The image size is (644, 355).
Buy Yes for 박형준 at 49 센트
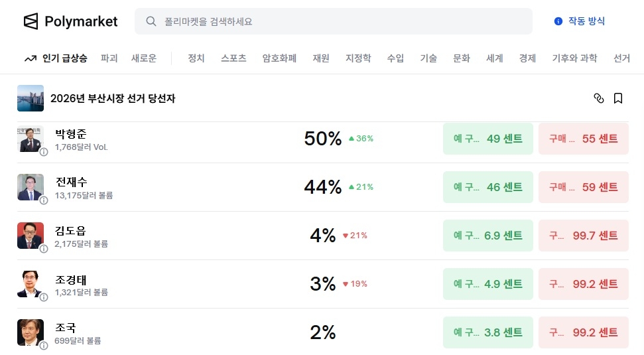pos(487,139)
